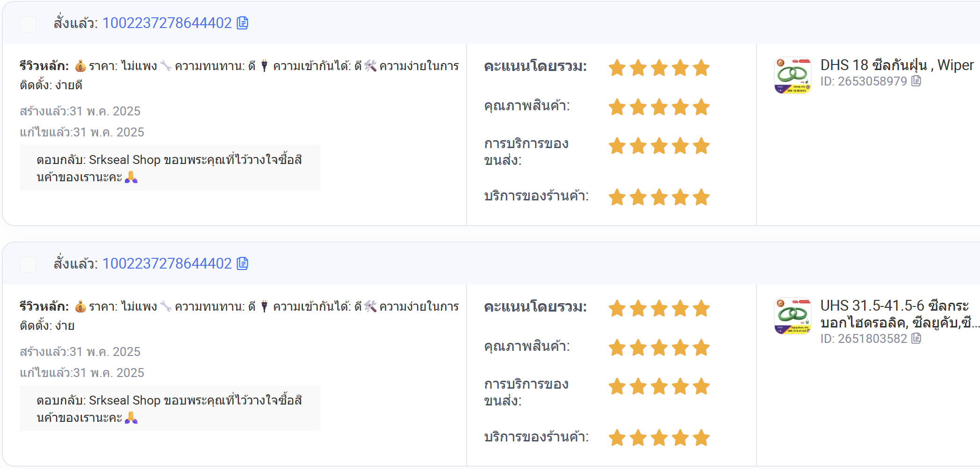This screenshot has width=980, height=469.
Task: Click third star of second review's shop service
Action: coord(659,438)
